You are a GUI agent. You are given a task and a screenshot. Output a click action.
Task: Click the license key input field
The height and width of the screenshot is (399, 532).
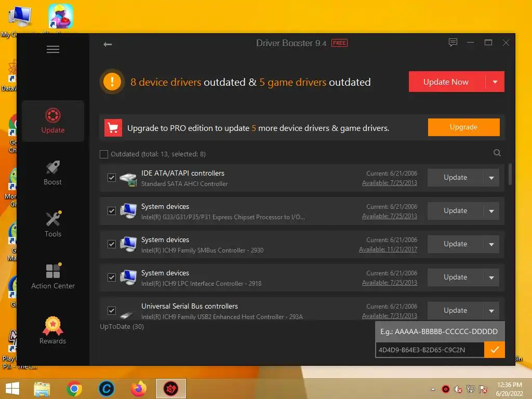click(430, 350)
